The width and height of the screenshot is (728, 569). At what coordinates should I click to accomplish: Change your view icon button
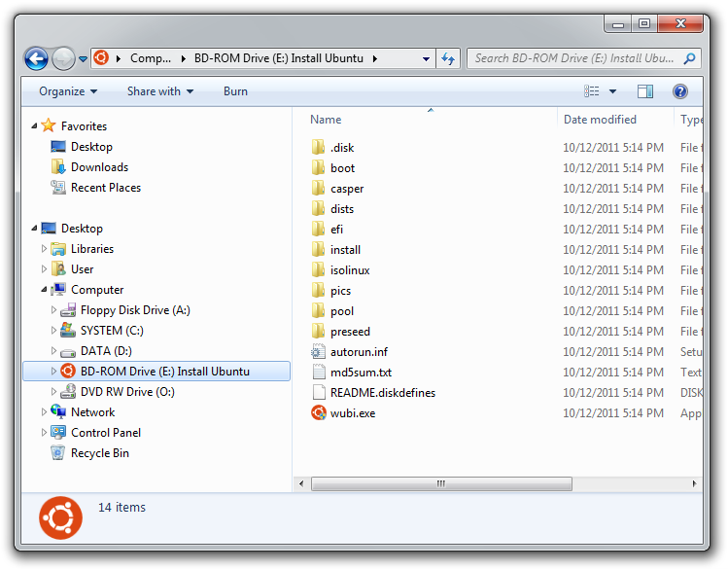pos(592,91)
